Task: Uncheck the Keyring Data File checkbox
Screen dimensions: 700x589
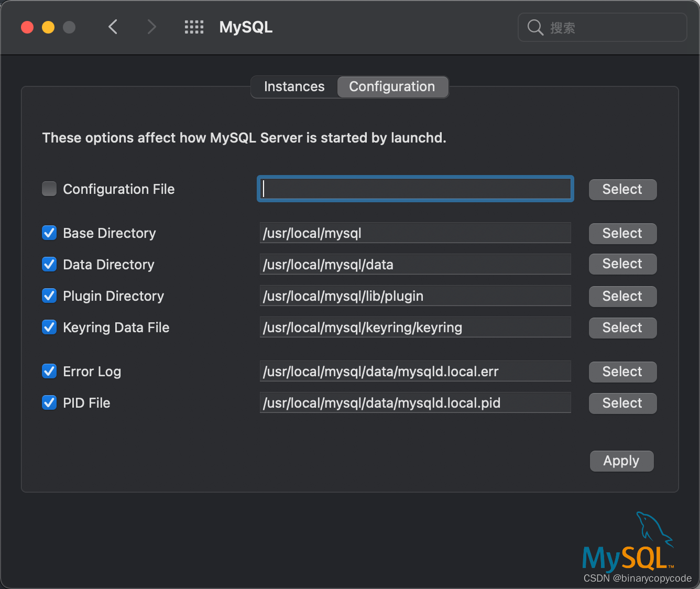Action: (x=49, y=327)
